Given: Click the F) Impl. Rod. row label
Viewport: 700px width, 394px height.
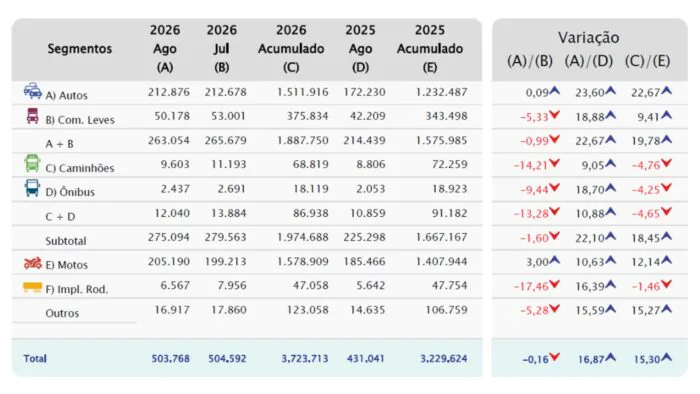Looking at the screenshot, I should 77,290.
